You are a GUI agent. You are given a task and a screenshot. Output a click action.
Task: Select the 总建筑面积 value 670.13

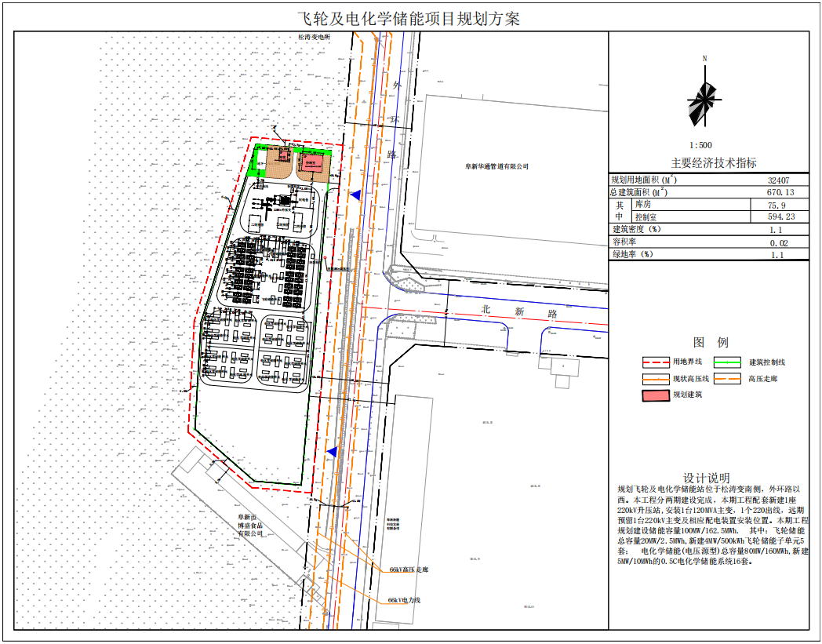coord(780,192)
